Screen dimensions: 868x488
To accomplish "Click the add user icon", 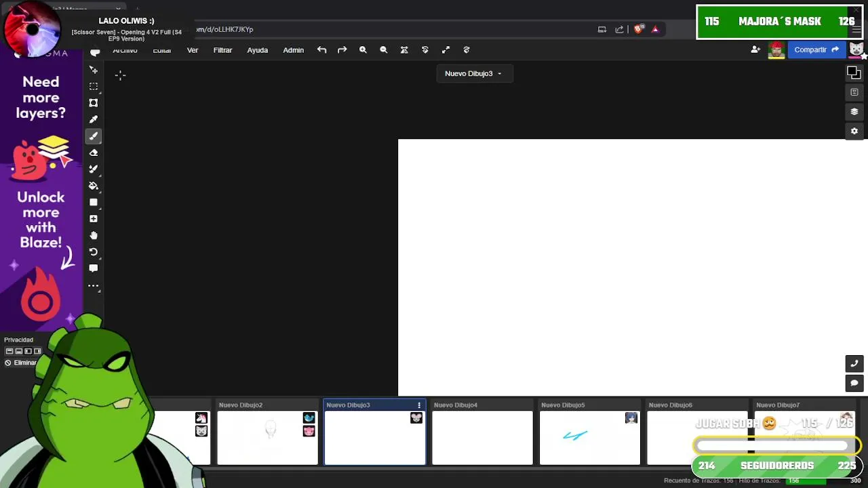I will click(x=755, y=49).
